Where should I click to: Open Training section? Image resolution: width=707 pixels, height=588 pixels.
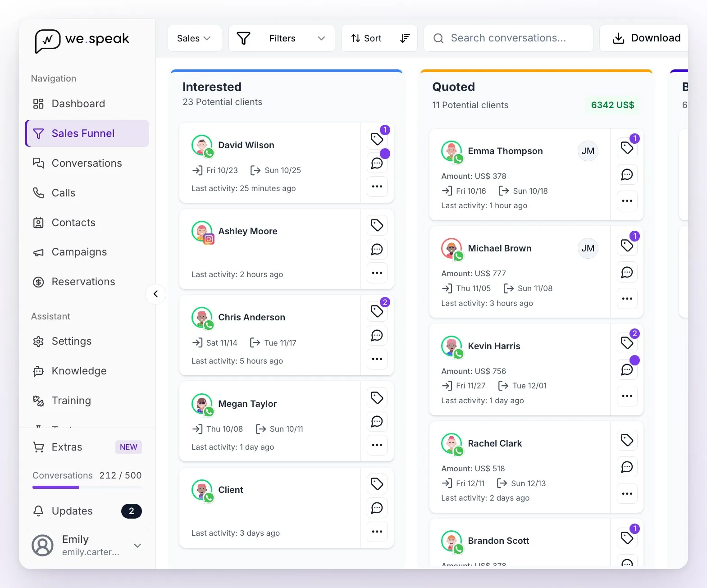pos(87,401)
